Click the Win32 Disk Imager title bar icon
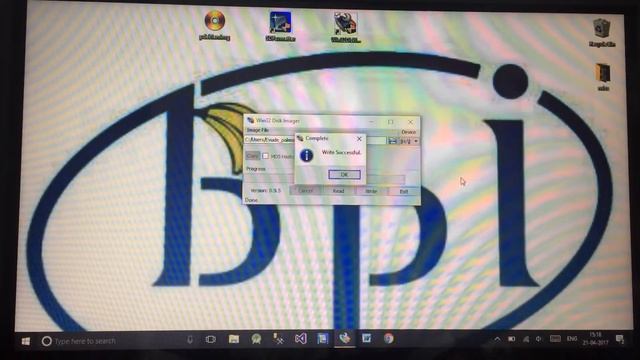 pos(250,120)
